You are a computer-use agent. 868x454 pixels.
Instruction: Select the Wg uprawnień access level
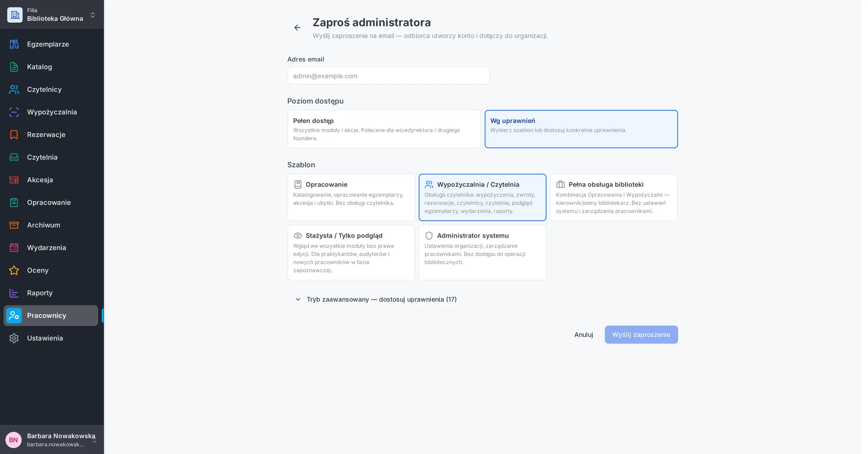[581, 129]
